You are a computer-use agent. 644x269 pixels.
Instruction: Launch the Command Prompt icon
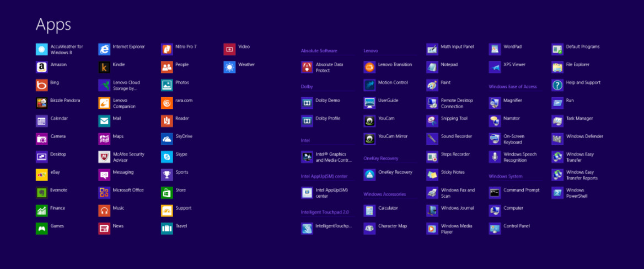pos(495,192)
